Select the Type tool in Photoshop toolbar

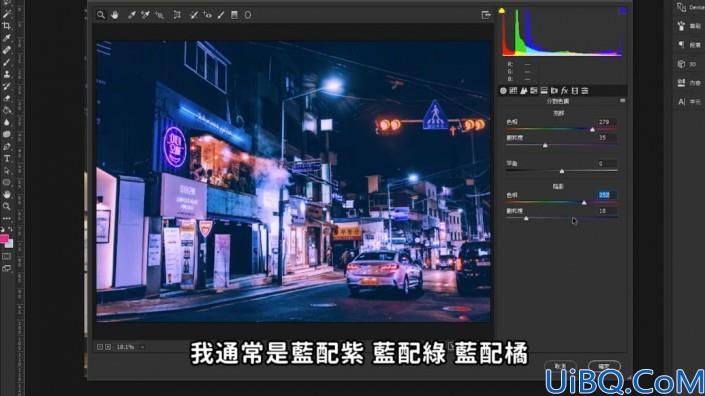(7, 158)
